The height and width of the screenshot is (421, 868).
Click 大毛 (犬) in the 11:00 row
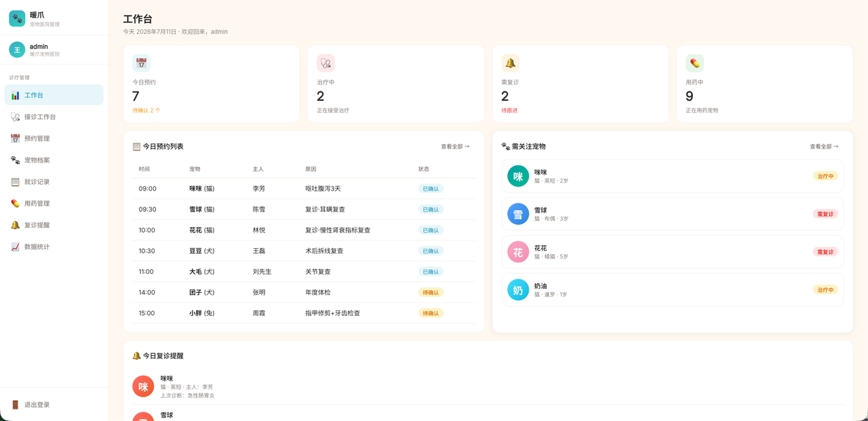click(x=201, y=272)
